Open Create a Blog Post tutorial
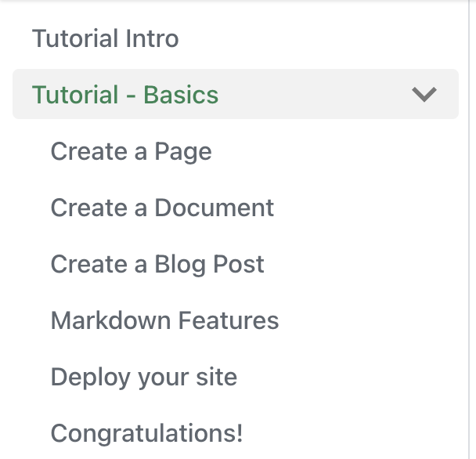The image size is (476, 459). (157, 264)
